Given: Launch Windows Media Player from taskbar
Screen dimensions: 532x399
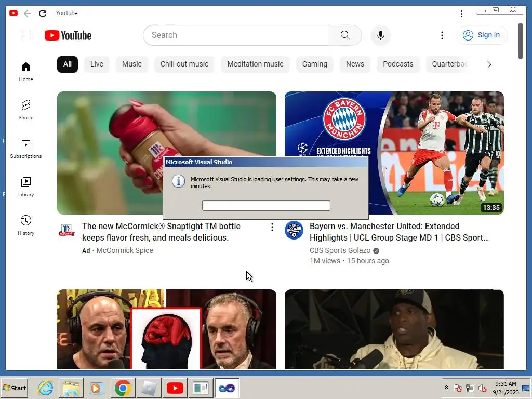Looking at the screenshot, I should (97, 388).
